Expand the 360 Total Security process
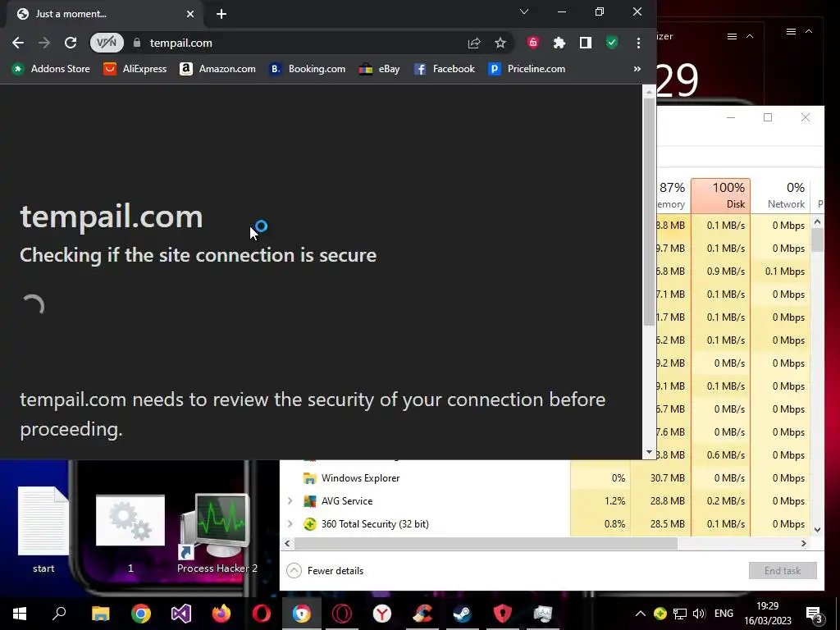 point(290,524)
